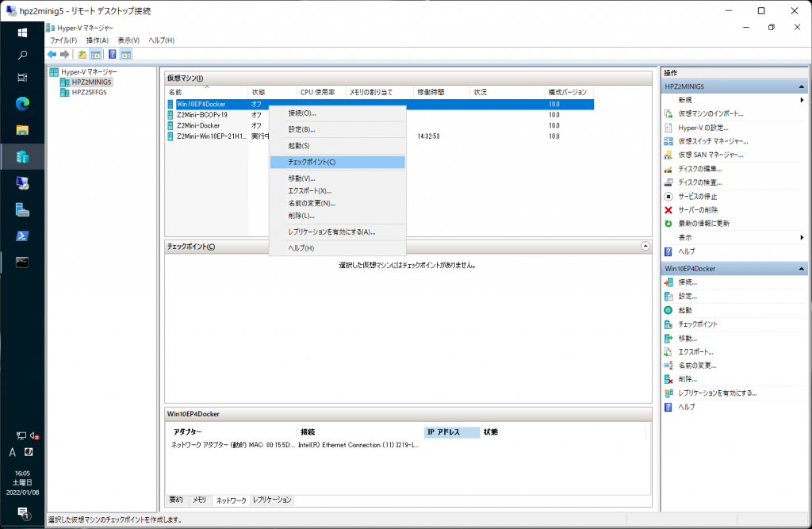Open the notification center icon
Image resolution: width=812 pixels, height=529 pixels.
click(22, 513)
